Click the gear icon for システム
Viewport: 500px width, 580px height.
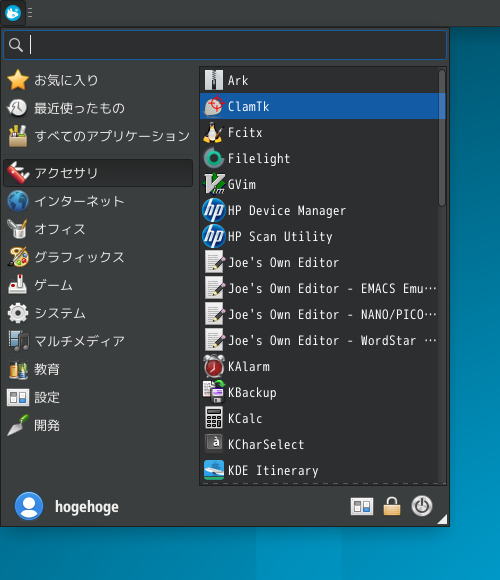[x=18, y=313]
